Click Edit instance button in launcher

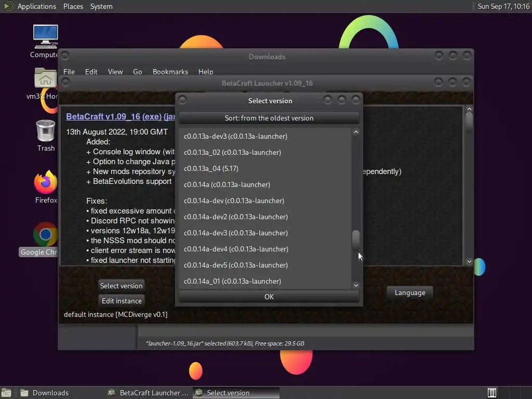pyautogui.click(x=122, y=301)
